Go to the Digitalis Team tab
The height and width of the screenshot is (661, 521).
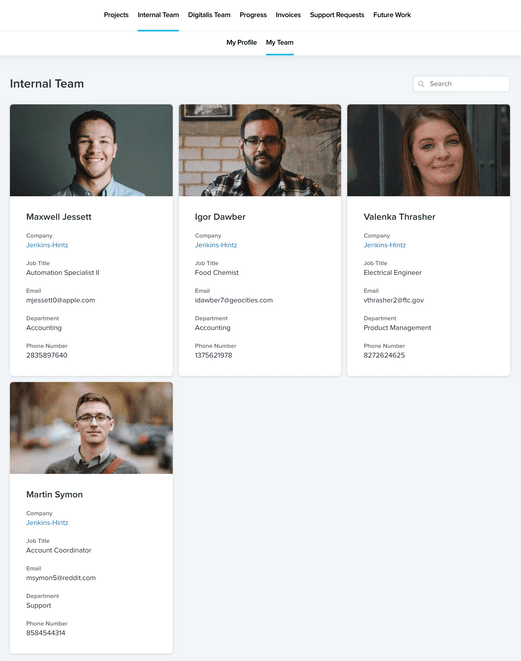point(209,15)
